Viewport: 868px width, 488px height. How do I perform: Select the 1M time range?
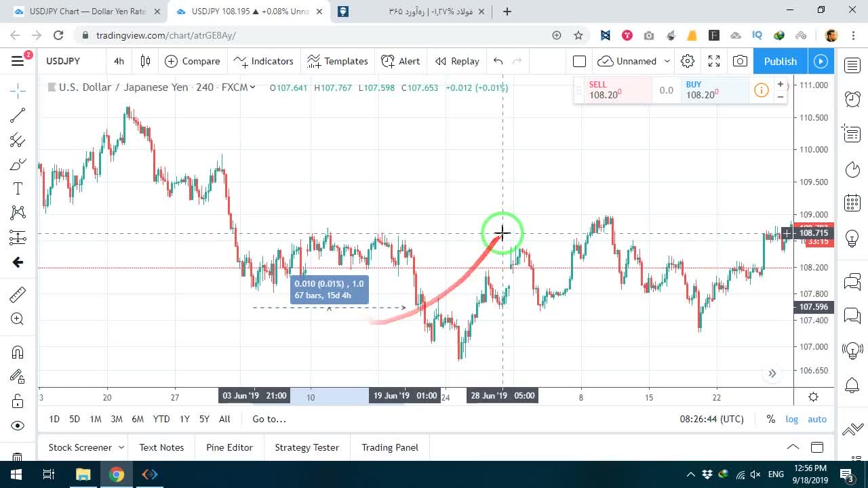point(96,419)
